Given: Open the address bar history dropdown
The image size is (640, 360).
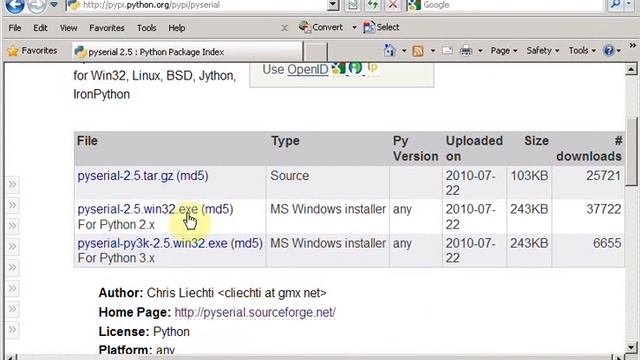Looking at the screenshot, I should point(333,5).
